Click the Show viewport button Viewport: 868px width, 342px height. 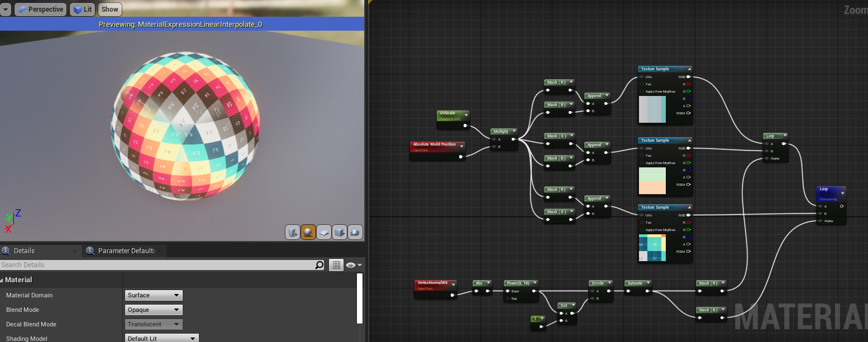(109, 9)
